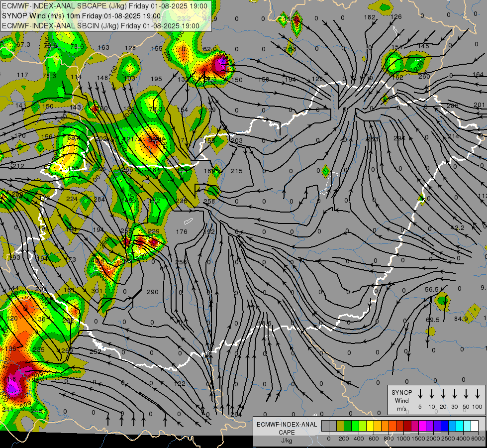The width and height of the screenshot is (487, 448).
Task: Pick the orange-red swatch right of 800 tick
Action: 392,426
